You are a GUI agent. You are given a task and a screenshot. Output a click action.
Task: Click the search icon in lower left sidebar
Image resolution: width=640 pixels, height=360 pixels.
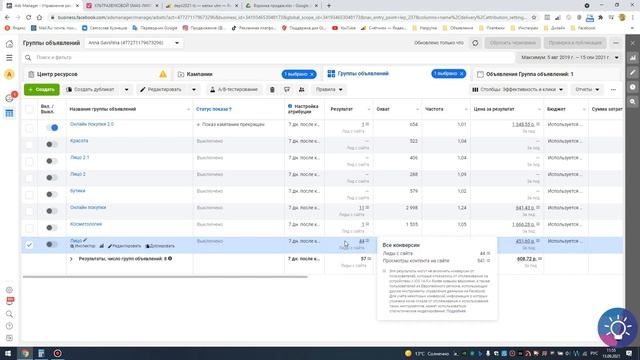click(9, 314)
